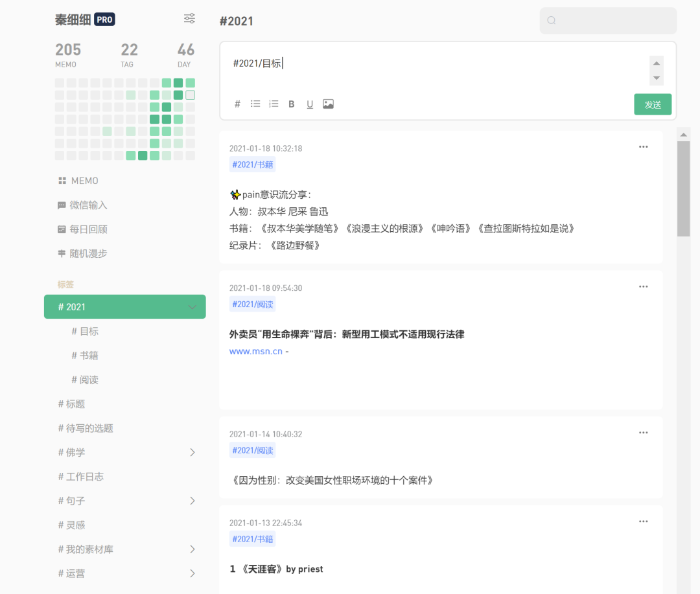Open the MEMO view
700x594 pixels.
pyautogui.click(x=78, y=181)
